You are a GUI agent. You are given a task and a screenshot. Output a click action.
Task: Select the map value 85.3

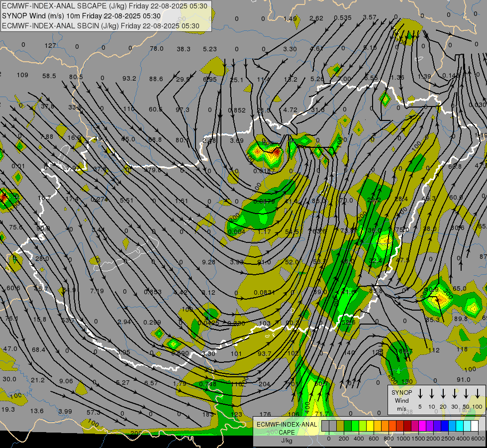[x=432, y=320]
